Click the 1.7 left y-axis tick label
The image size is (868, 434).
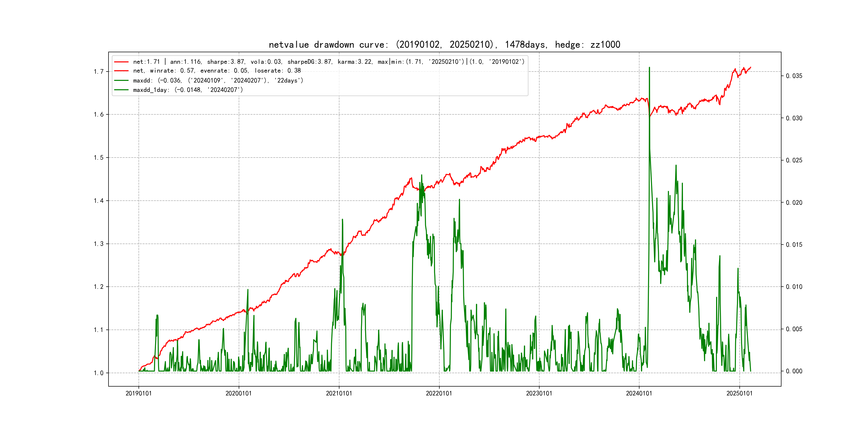click(x=99, y=72)
